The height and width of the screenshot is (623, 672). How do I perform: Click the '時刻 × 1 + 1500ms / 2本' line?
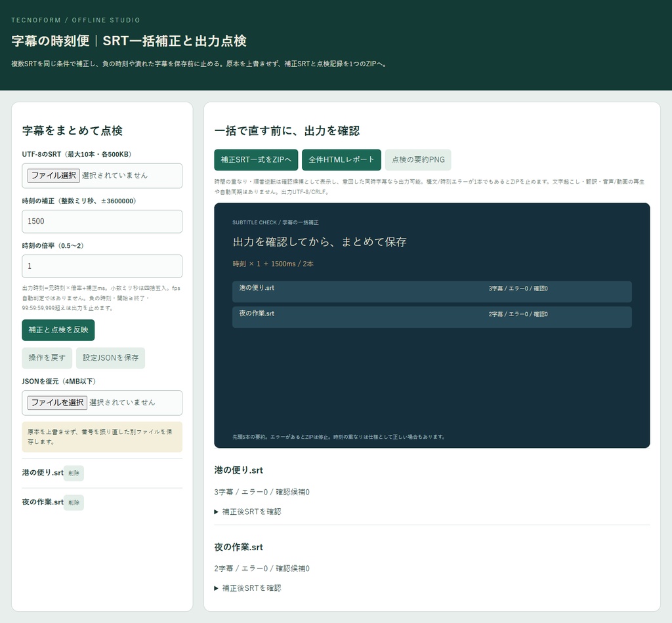point(273,264)
